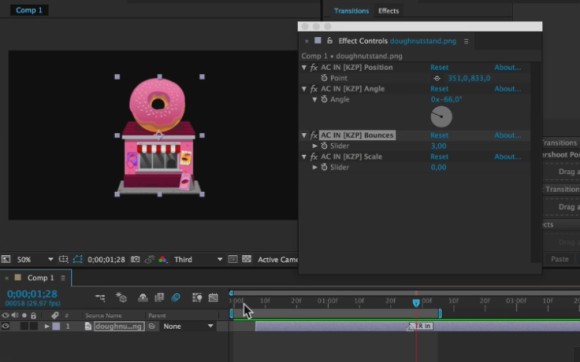
Task: Click the timeline current time 0;00;01;28
Action: tap(32, 294)
